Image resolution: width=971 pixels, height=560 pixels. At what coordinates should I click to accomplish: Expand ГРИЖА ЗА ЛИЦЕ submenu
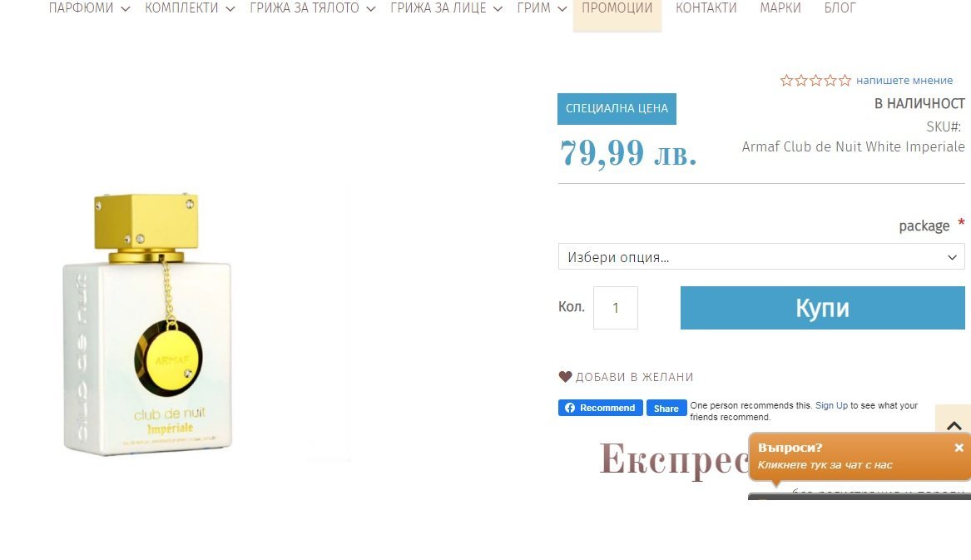[x=498, y=8]
